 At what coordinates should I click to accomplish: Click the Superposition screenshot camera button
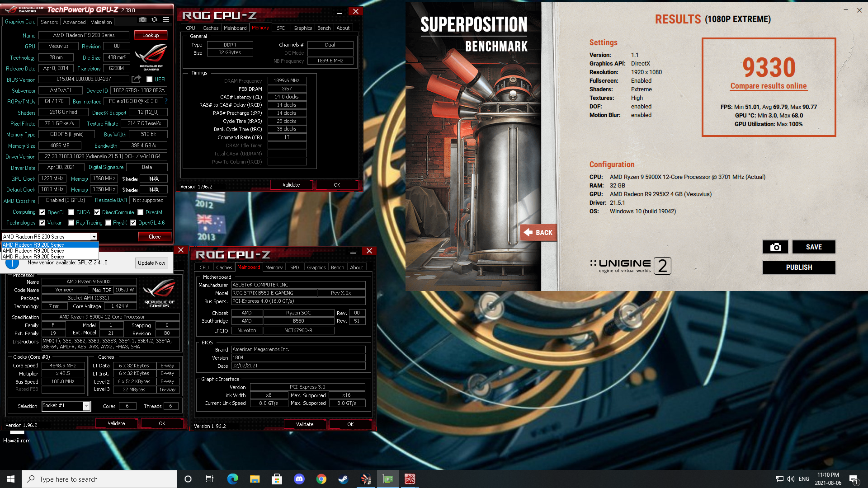[775, 247]
